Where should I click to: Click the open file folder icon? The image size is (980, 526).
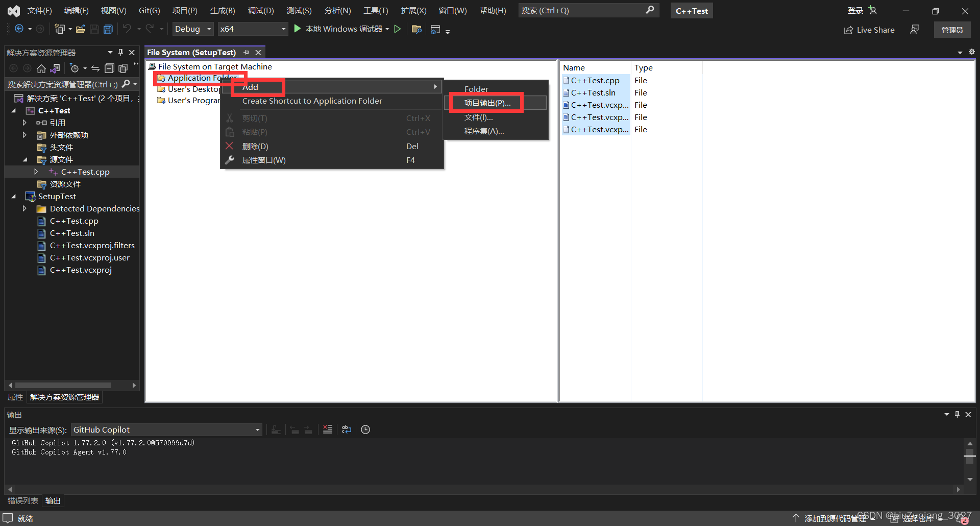pos(80,29)
